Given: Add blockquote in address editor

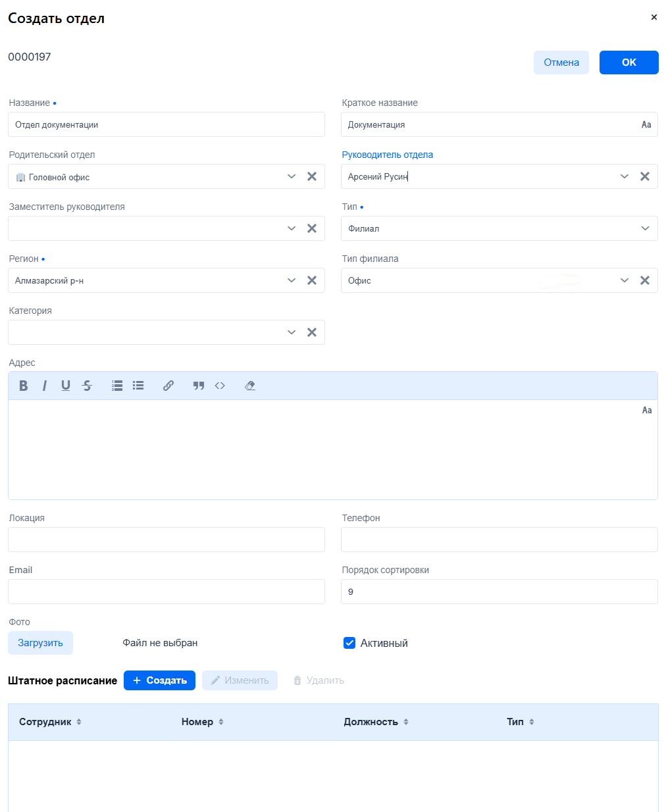Looking at the screenshot, I should pos(199,386).
